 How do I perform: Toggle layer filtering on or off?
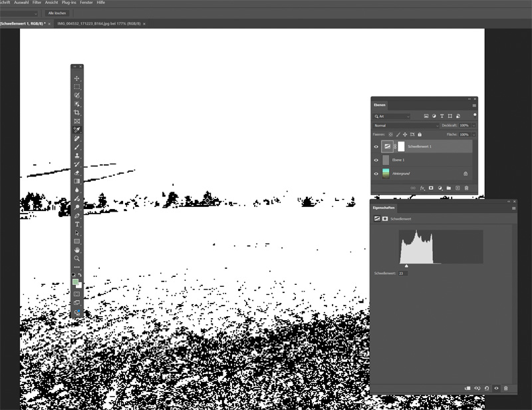click(x=475, y=115)
